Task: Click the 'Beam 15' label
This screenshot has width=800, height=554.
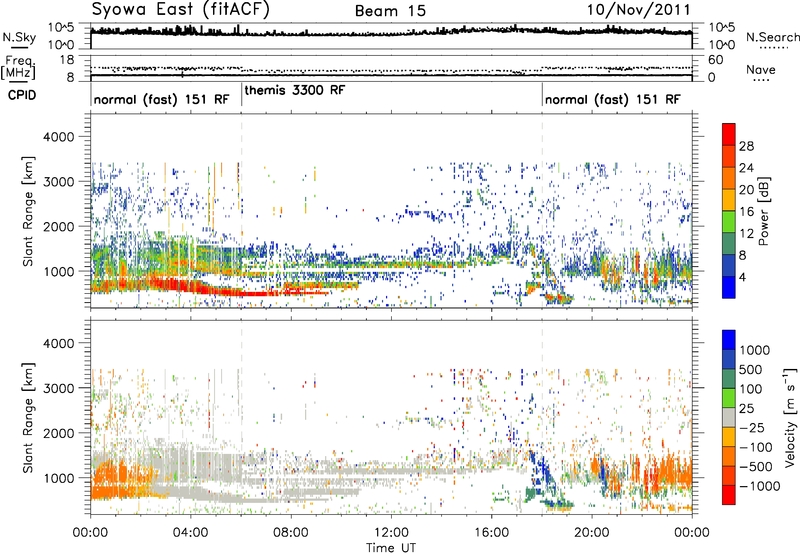Action: (x=390, y=11)
